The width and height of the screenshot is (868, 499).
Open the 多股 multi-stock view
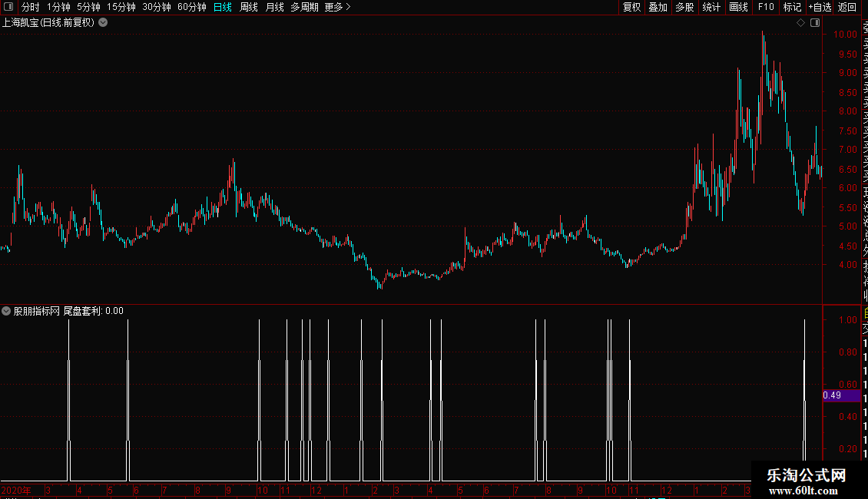coord(684,7)
